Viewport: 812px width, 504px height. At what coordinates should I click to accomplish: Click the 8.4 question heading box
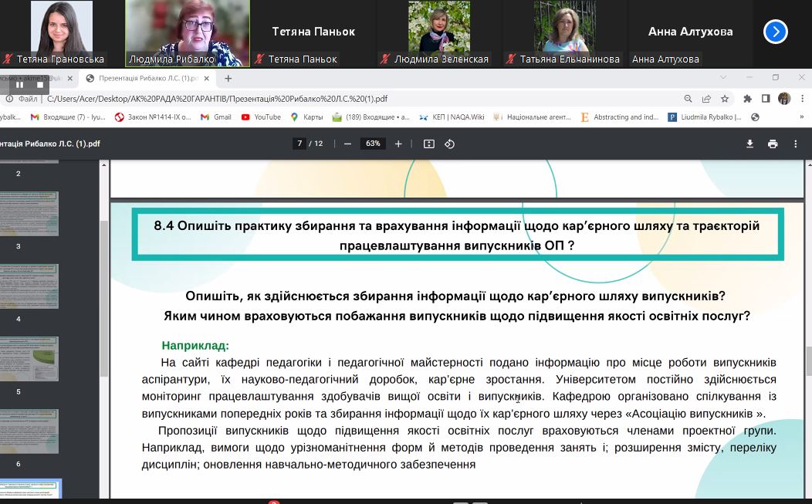pos(458,234)
